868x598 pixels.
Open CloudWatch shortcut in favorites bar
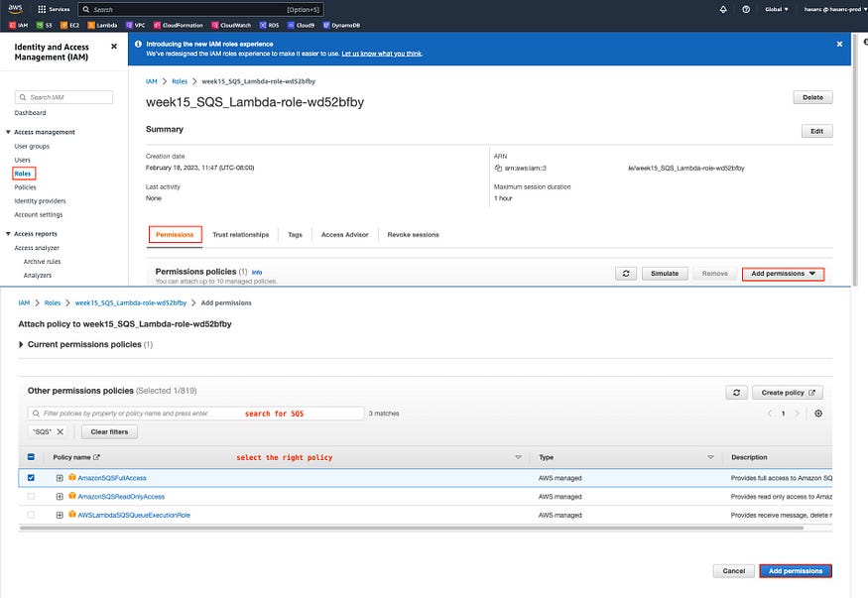231,25
